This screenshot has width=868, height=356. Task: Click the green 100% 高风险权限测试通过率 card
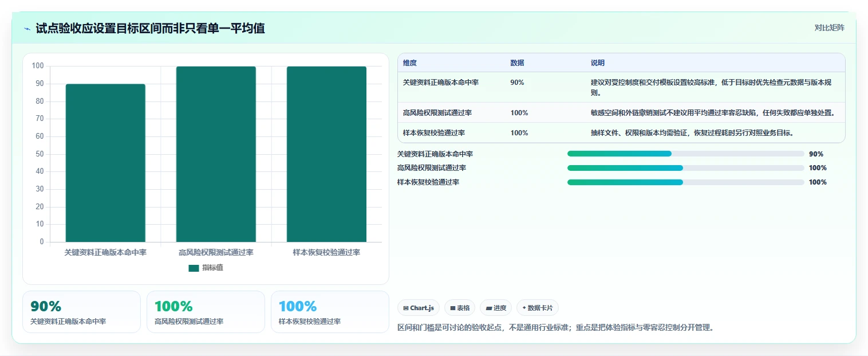[206, 312]
